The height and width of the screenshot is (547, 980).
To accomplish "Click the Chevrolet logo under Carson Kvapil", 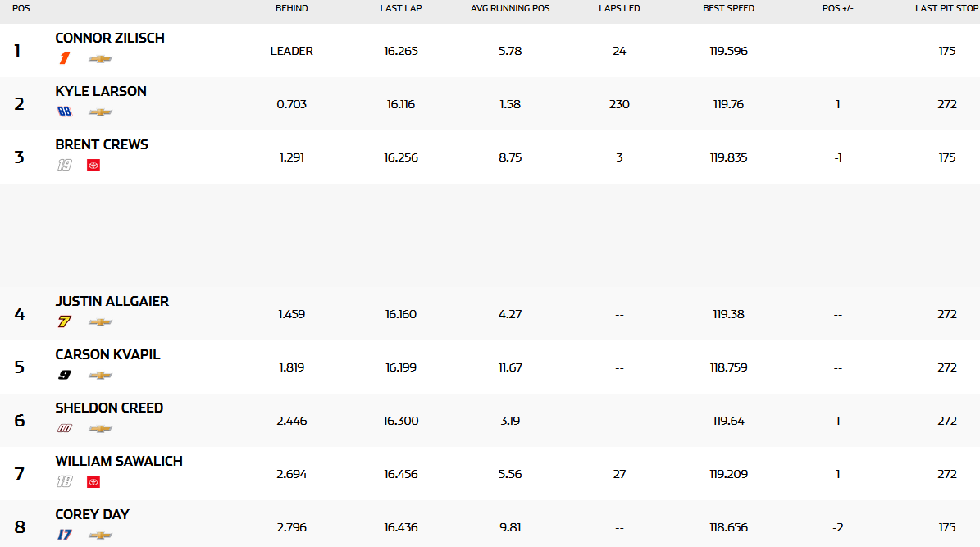I will 100,376.
